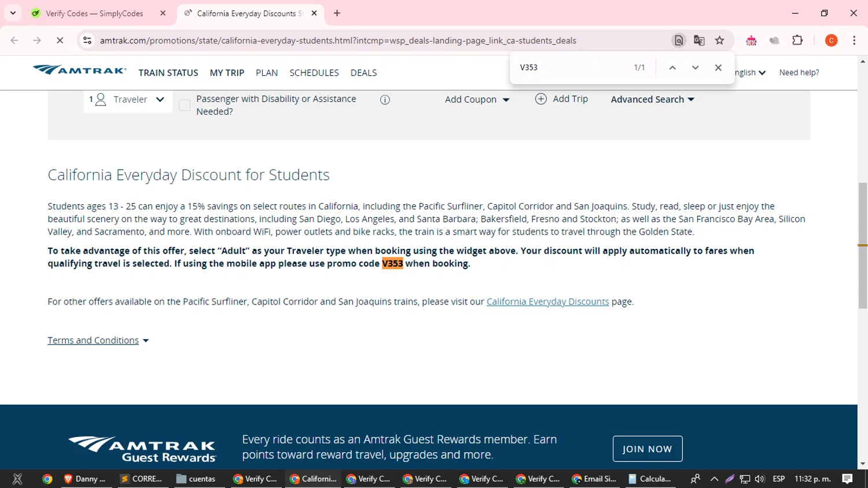This screenshot has width=868, height=488.
Task: Open MY TRIP menu item
Action: (227, 73)
